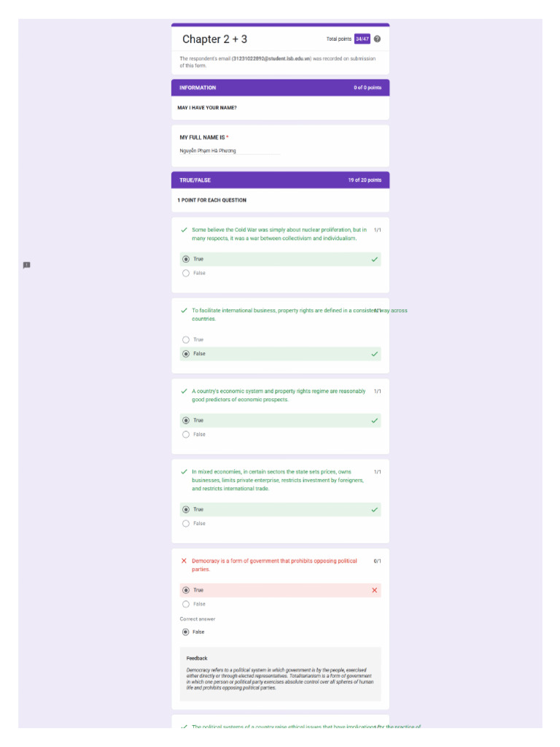
Task: Click red X on the wrong True answer
Action: tap(374, 590)
